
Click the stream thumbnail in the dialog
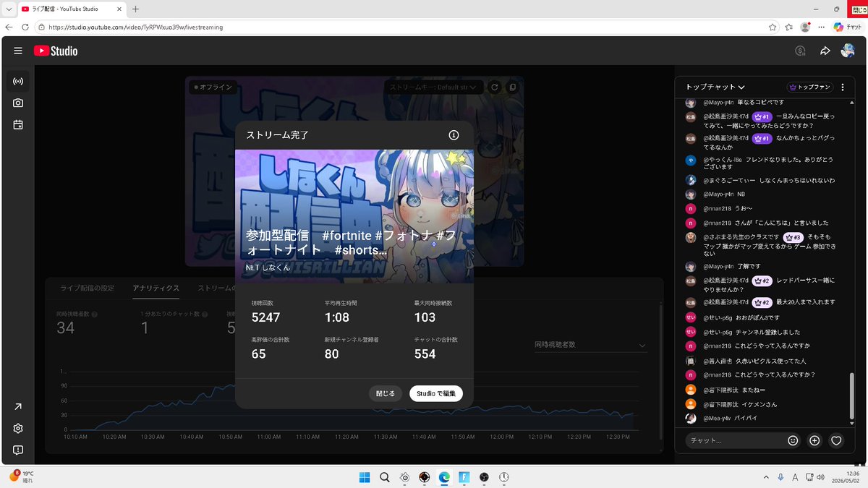354,216
